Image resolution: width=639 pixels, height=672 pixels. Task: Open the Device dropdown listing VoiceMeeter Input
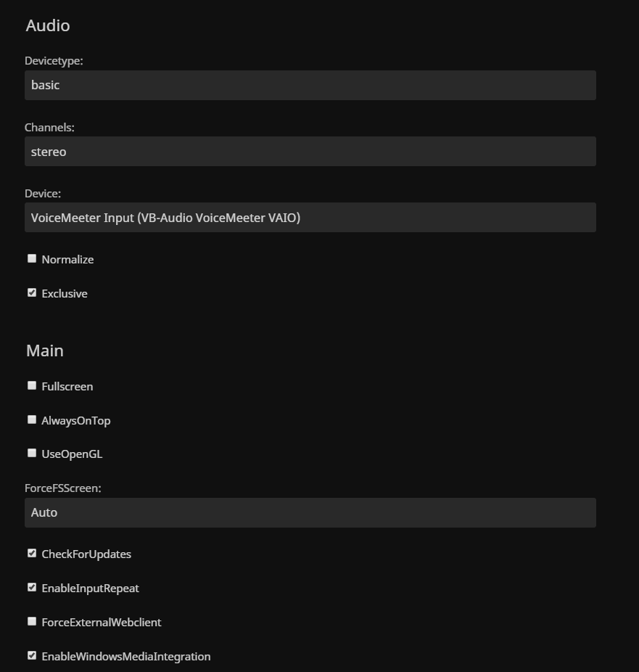click(310, 218)
